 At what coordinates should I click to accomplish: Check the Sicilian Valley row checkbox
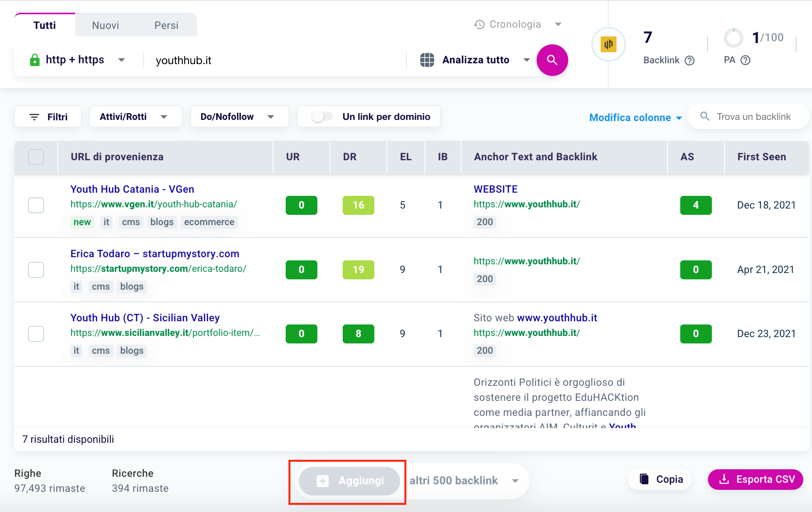coord(36,334)
